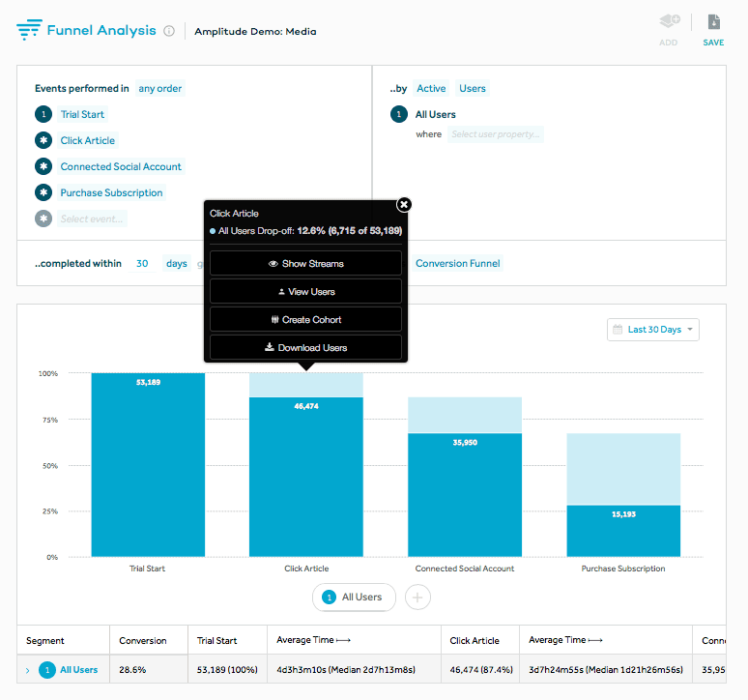Image resolution: width=748 pixels, height=700 pixels.
Task: Click the Save chart icon
Action: pos(713,23)
